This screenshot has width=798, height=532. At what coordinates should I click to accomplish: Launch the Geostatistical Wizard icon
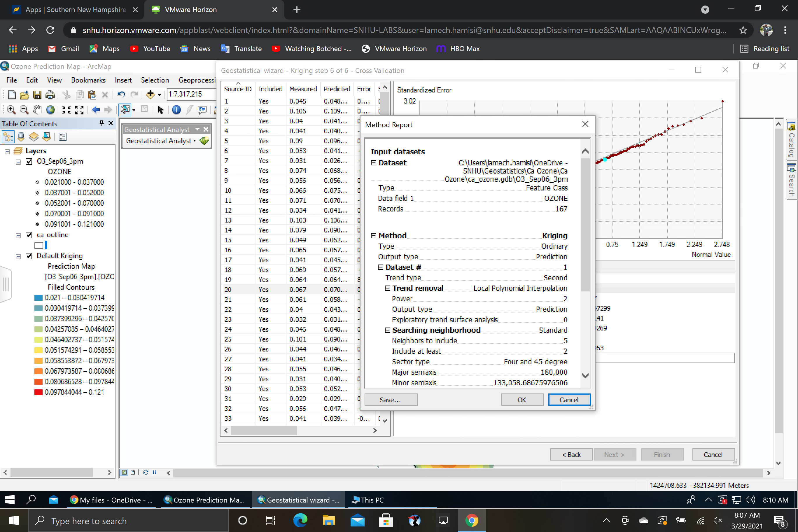click(x=204, y=141)
